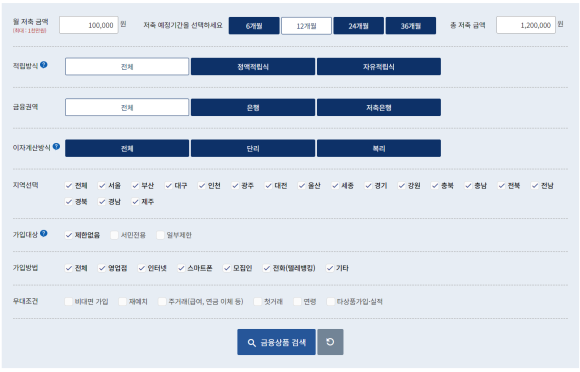Click the 금융상품 검색 button
The image size is (580, 372).
pos(276,342)
